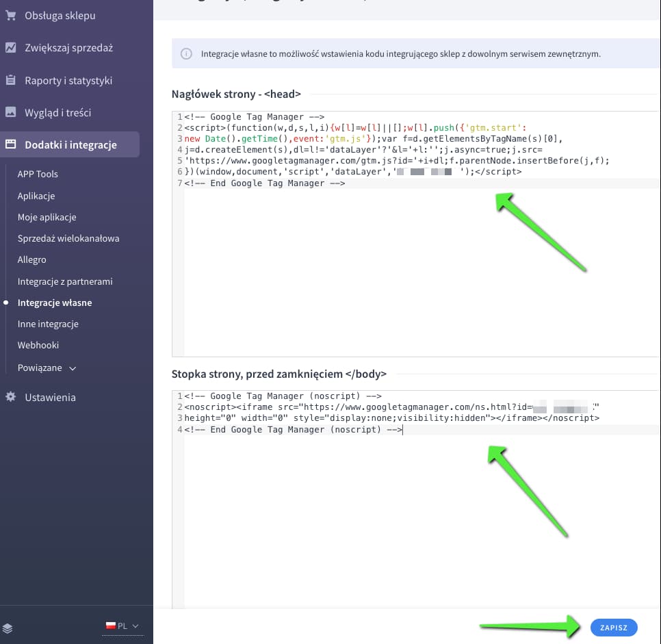Go to Raporty i statystyki
The height and width of the screenshot is (644, 661).
click(x=68, y=80)
